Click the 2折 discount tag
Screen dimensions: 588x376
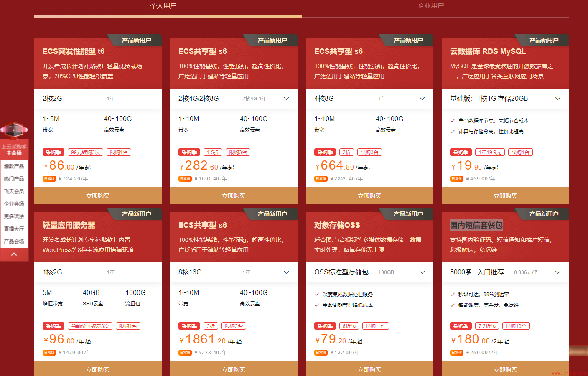pyautogui.click(x=346, y=152)
